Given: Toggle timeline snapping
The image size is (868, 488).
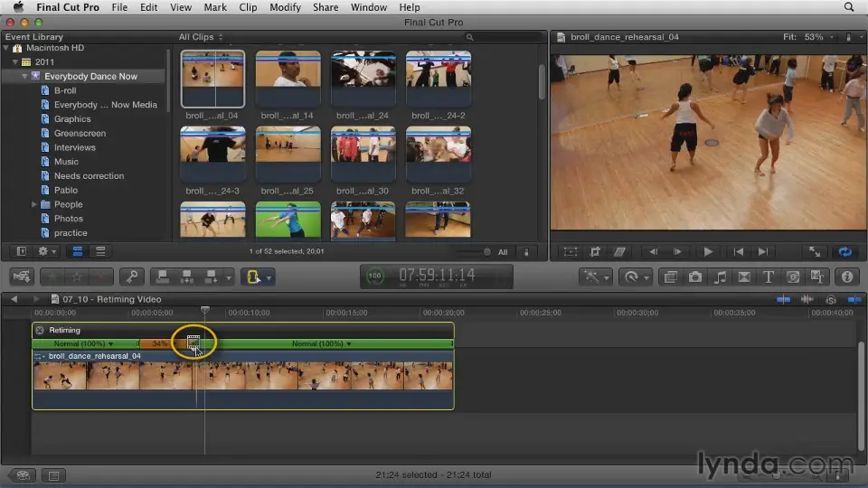Looking at the screenshot, I should coord(854,299).
